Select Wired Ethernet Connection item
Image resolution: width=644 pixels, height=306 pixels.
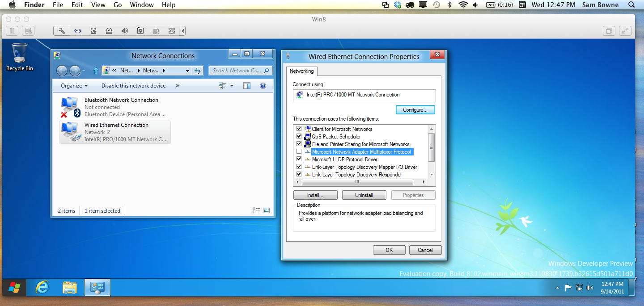[x=115, y=132]
